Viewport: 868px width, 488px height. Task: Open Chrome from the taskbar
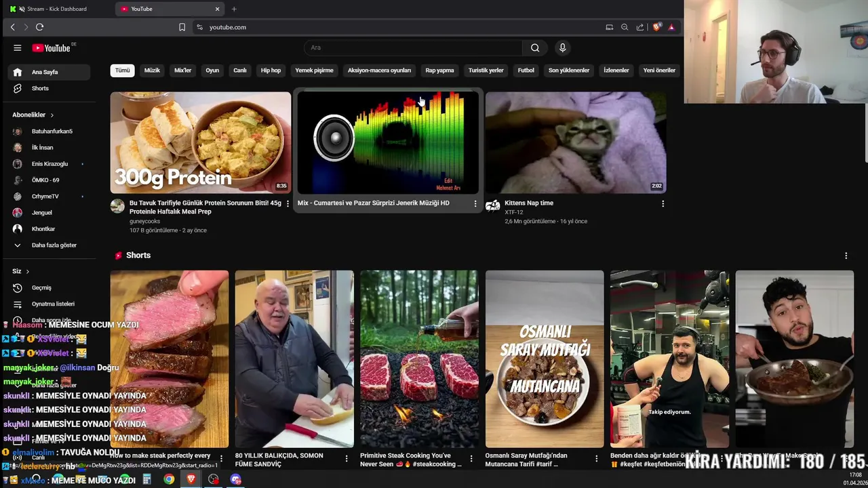[169, 479]
